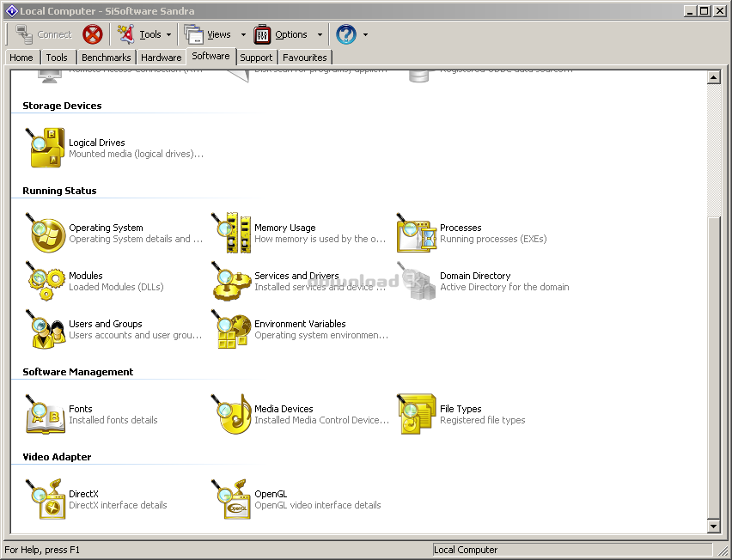Click the scrollbar down arrow

(x=713, y=526)
